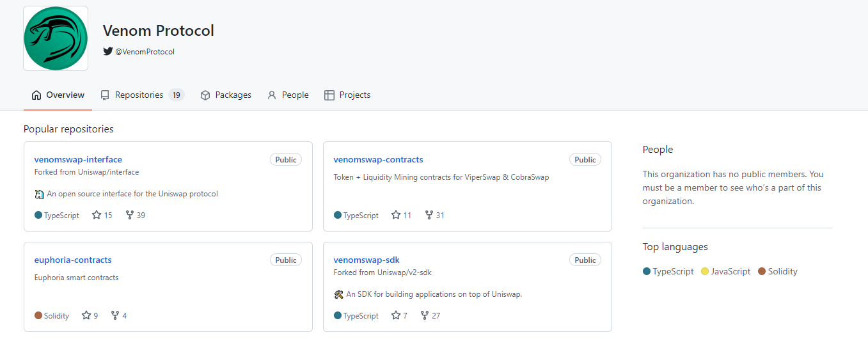Click the star icon of venomswap-contracts
This screenshot has height=339, width=868.
pos(396,215)
